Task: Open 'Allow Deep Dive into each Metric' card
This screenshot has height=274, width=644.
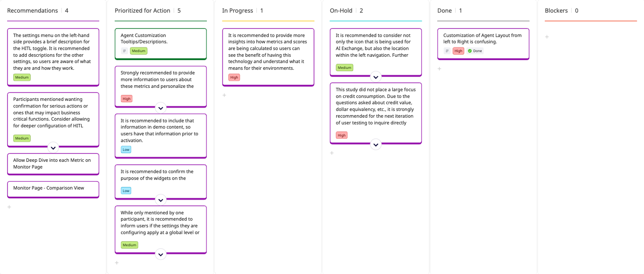Action: pos(52,163)
